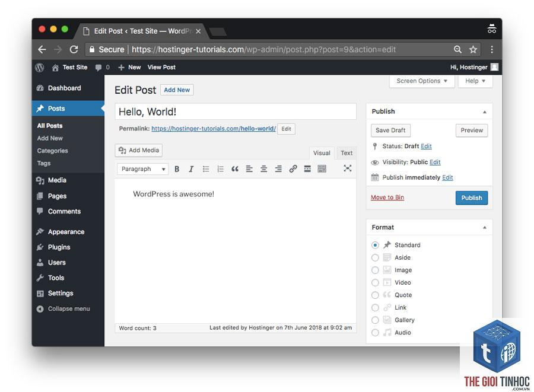
Task: Collapse the Publish box
Action: point(485,112)
